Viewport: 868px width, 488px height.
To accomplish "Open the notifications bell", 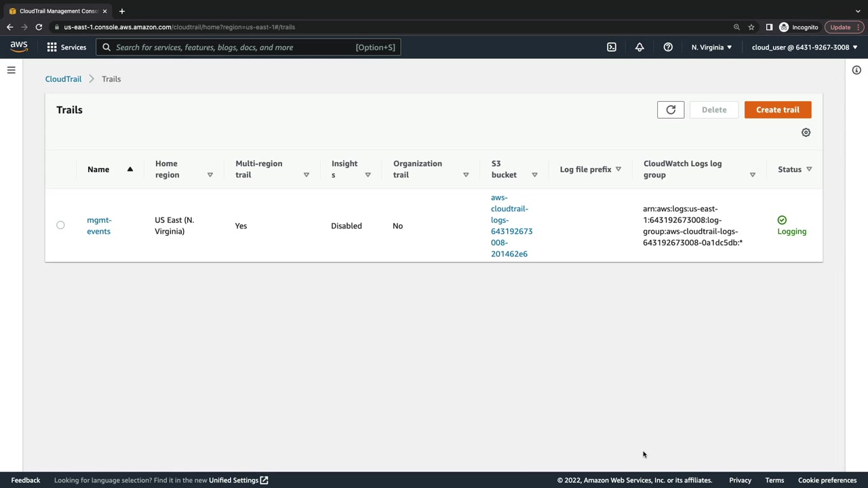I will tap(639, 47).
